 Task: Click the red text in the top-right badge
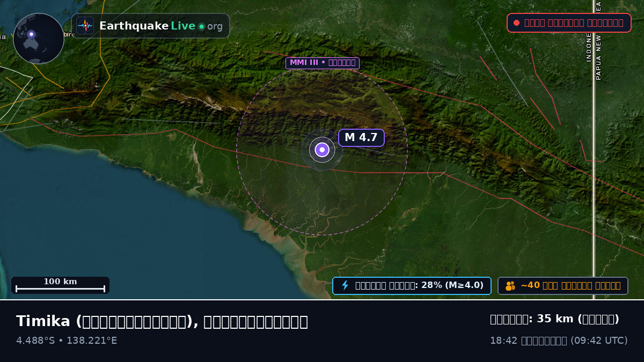coord(574,23)
